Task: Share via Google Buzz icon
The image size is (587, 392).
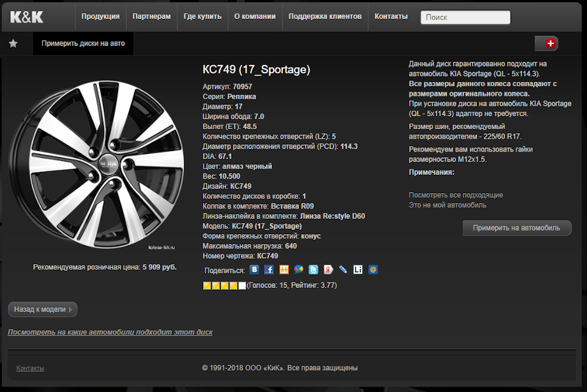Action: [x=298, y=270]
